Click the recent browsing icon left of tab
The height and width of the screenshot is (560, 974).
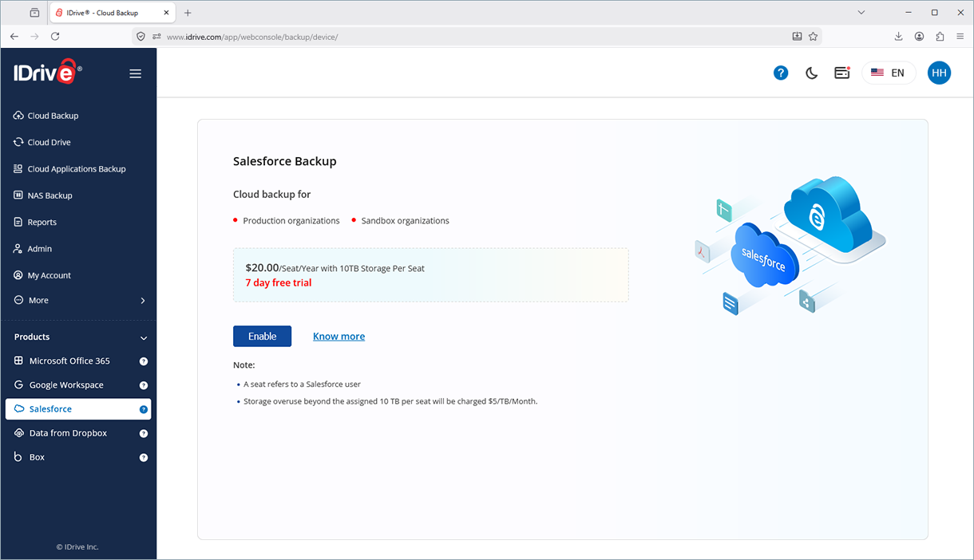click(x=34, y=13)
